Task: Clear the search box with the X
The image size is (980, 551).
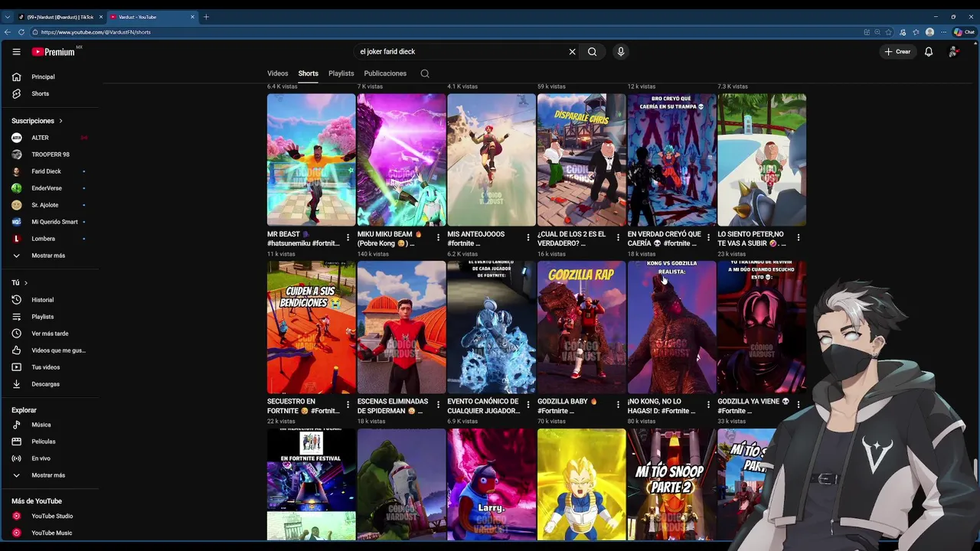Action: point(572,52)
